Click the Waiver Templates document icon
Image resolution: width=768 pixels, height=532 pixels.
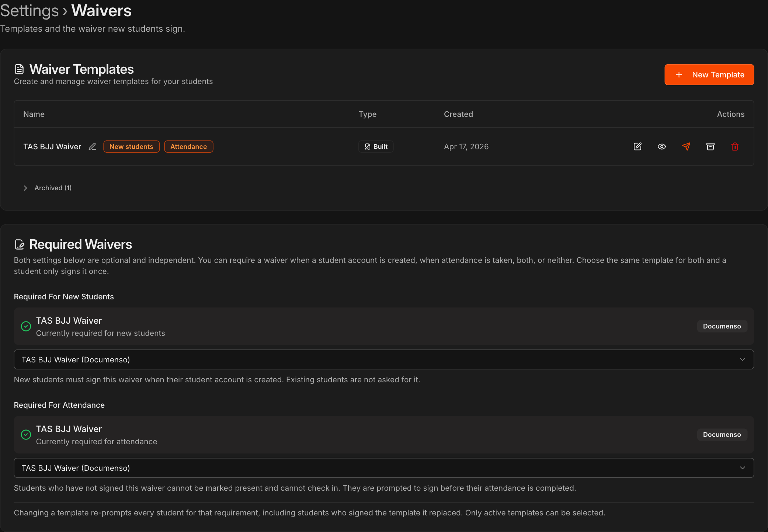[x=19, y=69]
